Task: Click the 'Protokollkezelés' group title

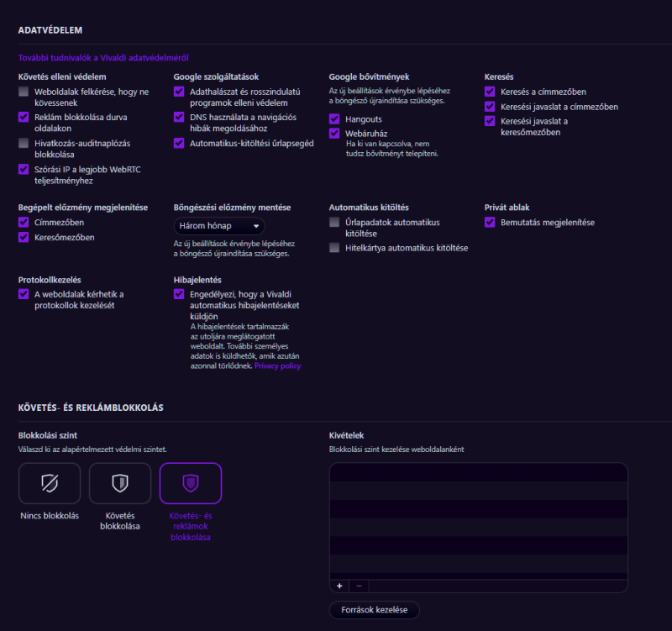Action: click(50, 280)
